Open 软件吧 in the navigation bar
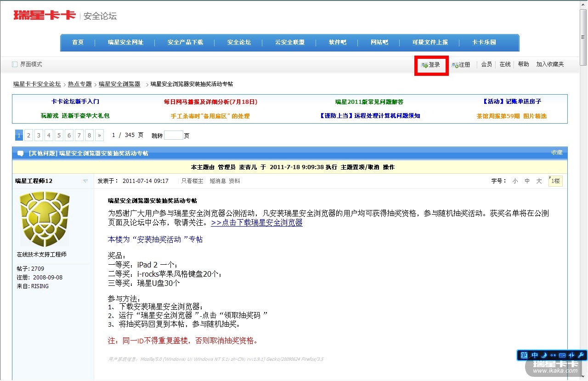The height and width of the screenshot is (381, 588). point(337,42)
